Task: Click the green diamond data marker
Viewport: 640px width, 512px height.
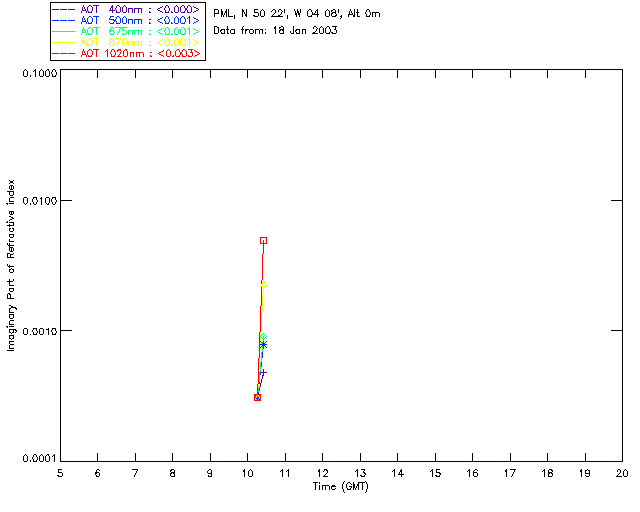Action: pos(264,337)
